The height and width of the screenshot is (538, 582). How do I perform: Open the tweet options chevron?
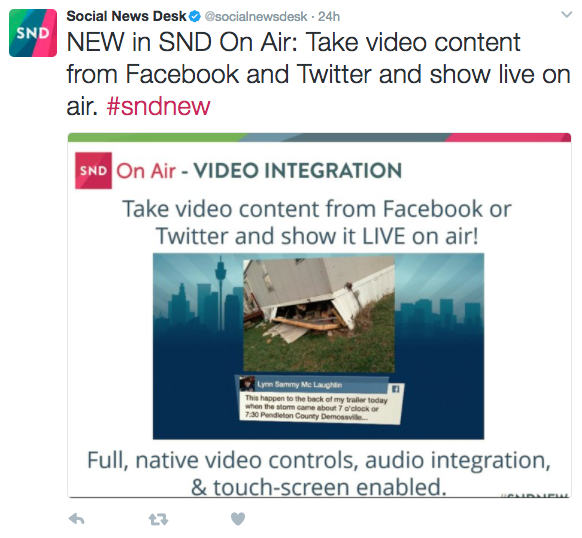566,14
